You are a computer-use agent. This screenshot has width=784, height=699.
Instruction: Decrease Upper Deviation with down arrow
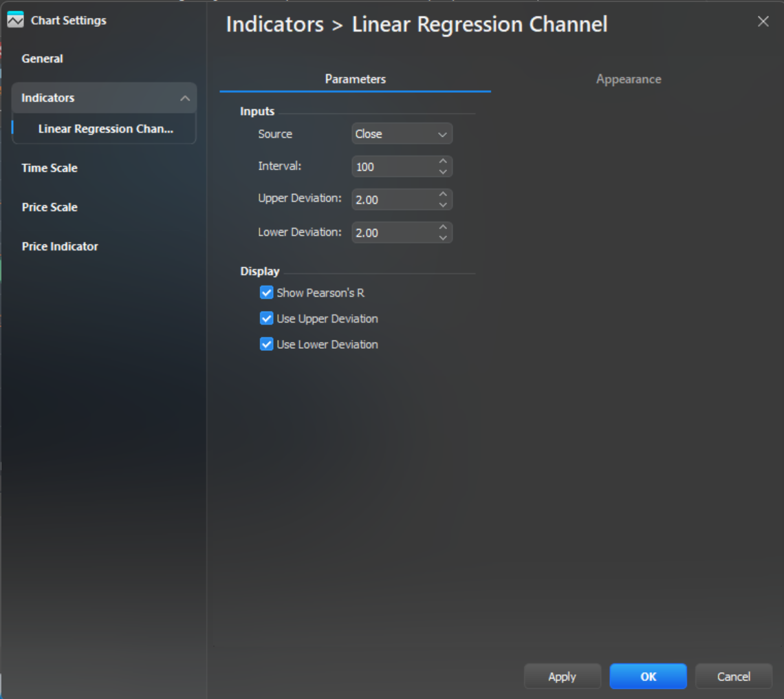(x=443, y=205)
